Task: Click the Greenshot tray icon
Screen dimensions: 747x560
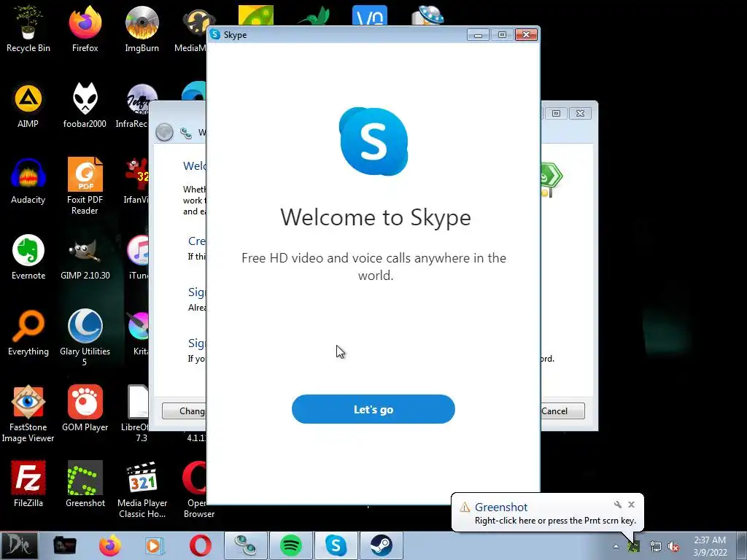Action: pyautogui.click(x=633, y=546)
